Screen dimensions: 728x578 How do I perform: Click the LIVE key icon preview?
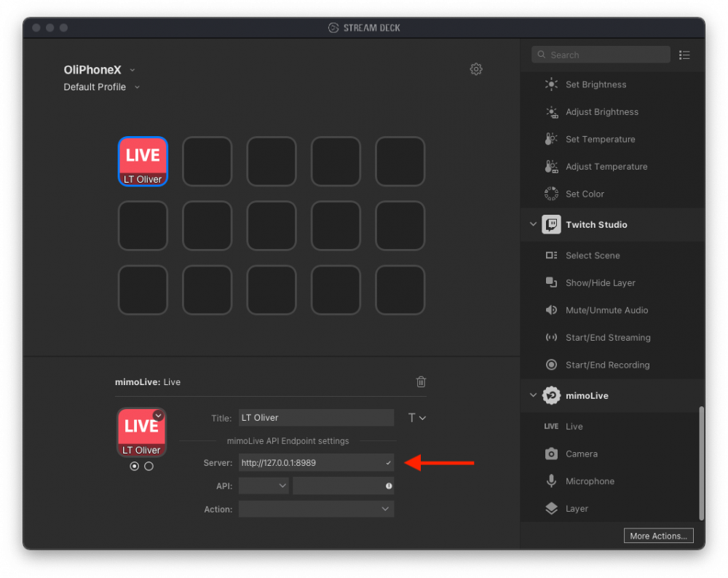pos(141,432)
